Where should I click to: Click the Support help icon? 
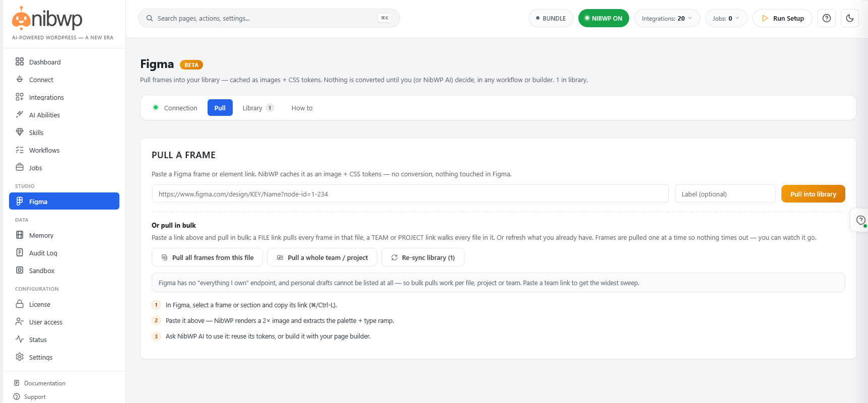17,396
